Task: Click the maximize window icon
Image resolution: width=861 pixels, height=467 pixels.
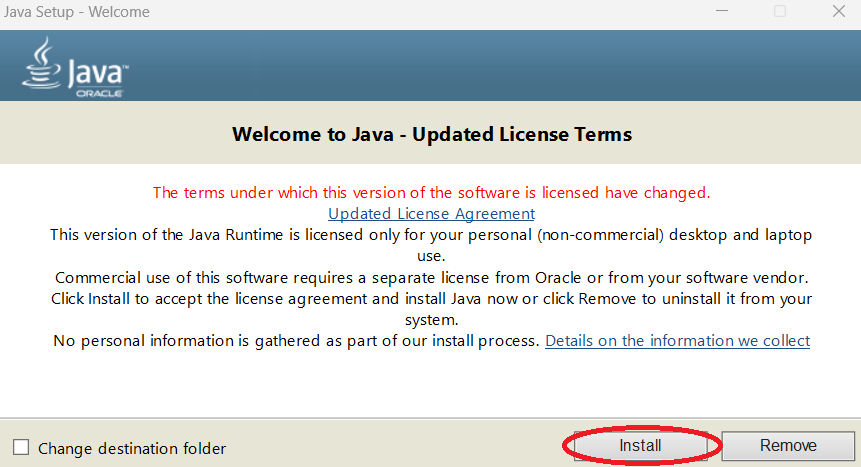Action: 780,12
